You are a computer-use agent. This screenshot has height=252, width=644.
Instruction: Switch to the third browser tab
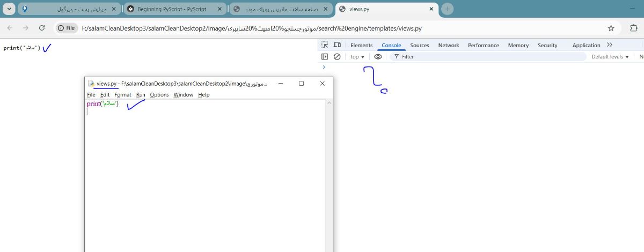[281, 9]
